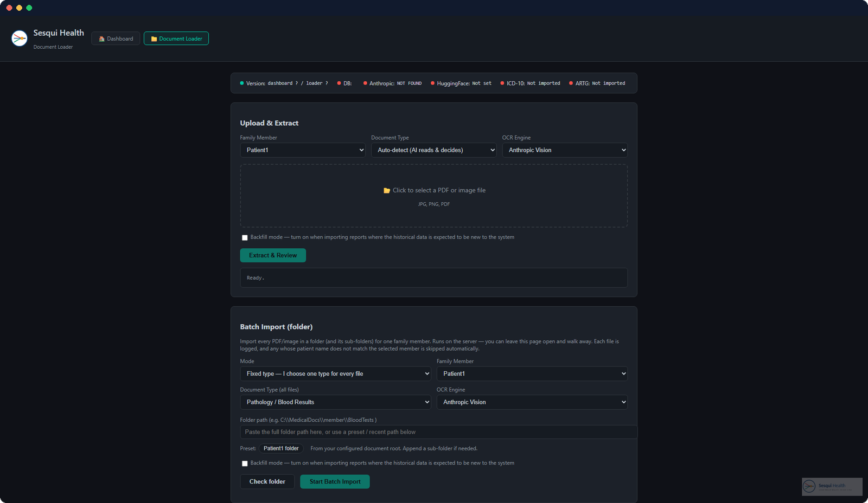Viewport: 868px width, 503px height.
Task: Click the Sesqui Health title text
Action: click(x=59, y=33)
